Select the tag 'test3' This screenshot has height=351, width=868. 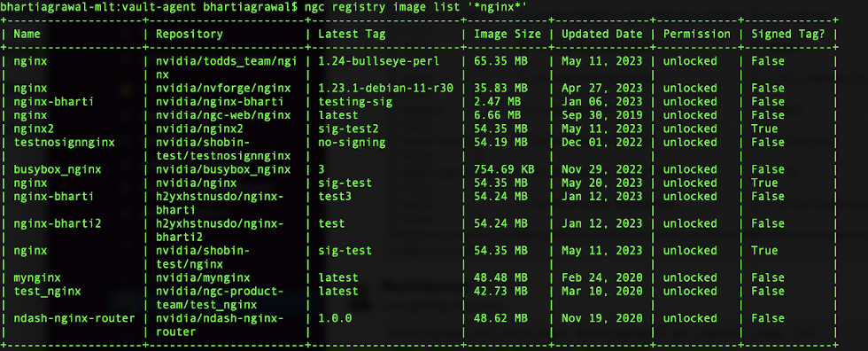point(335,197)
